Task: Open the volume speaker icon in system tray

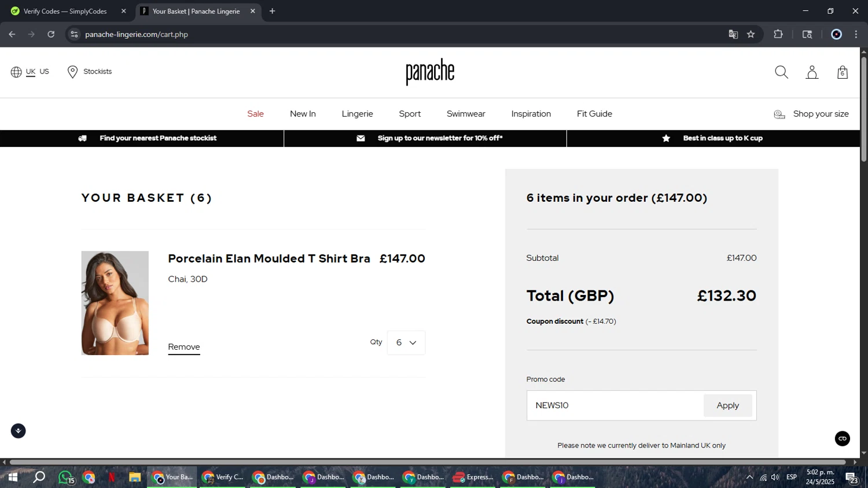Action: [x=775, y=478]
